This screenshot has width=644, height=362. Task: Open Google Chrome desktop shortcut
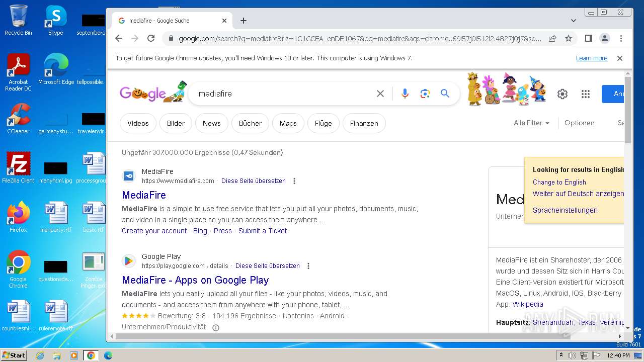point(18,269)
